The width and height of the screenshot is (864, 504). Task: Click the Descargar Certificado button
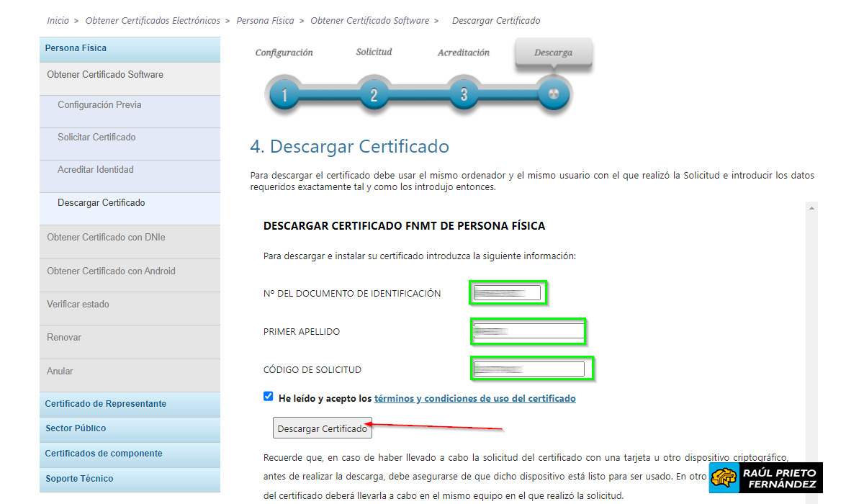click(322, 427)
